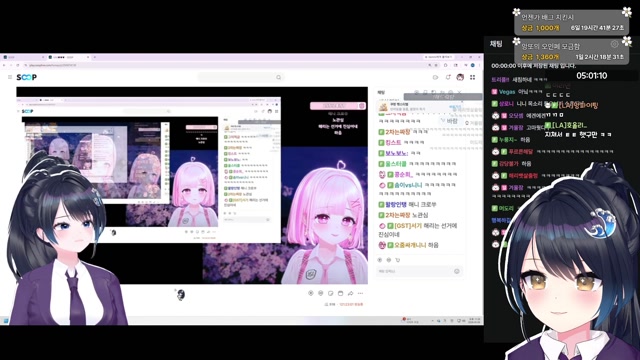The width and height of the screenshot is (640, 360).
Task: Click the sticker face icon under the player
Action: (x=320, y=293)
